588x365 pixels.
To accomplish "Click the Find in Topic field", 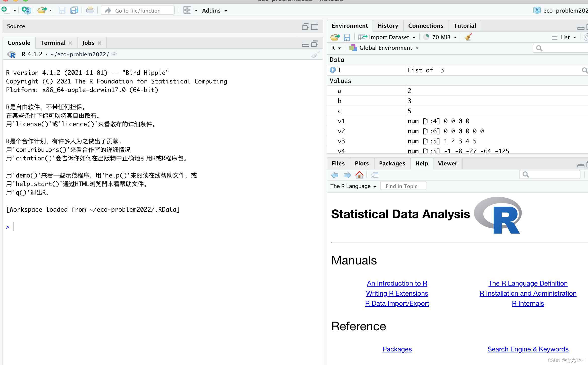I will 403,186.
